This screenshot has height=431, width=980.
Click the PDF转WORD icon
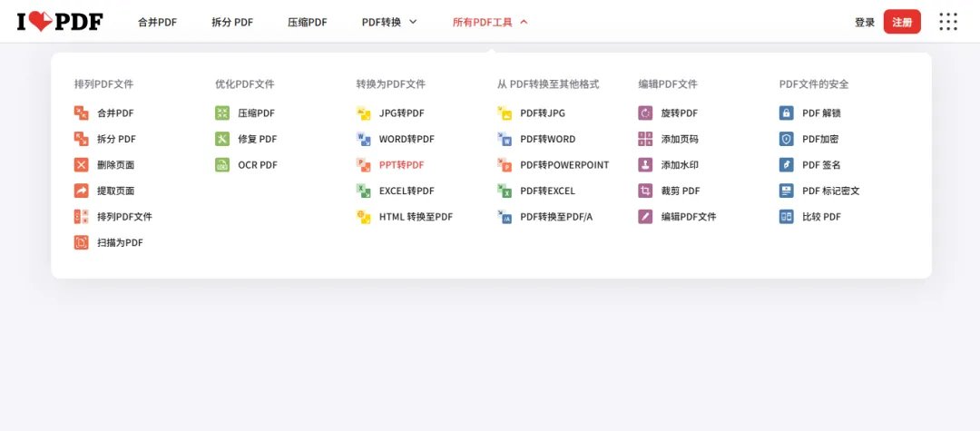(505, 139)
